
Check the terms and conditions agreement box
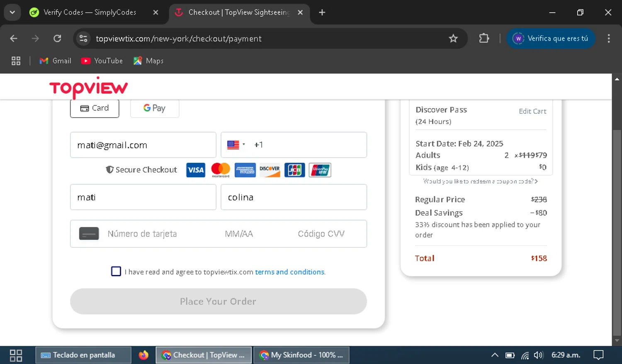(116, 271)
